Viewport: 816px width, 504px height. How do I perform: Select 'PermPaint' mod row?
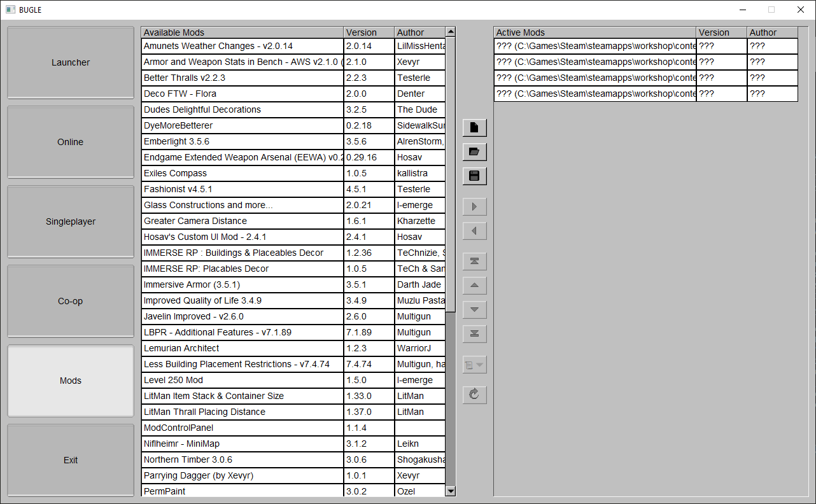point(293,491)
